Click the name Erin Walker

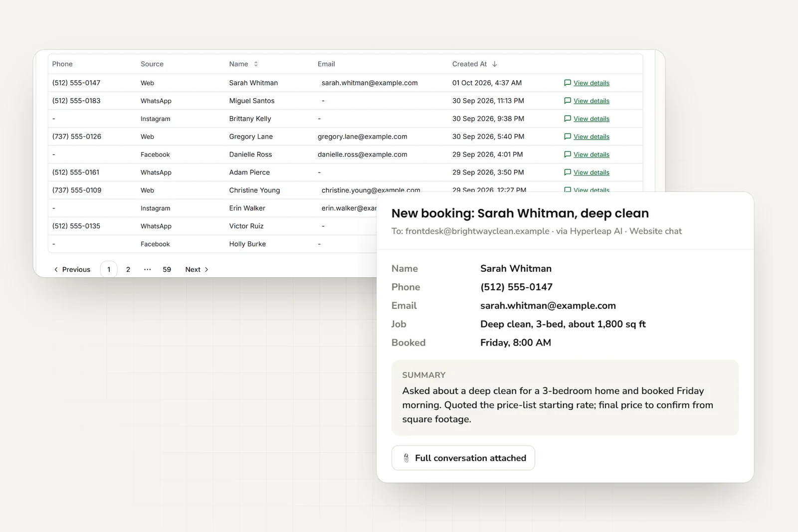click(247, 208)
